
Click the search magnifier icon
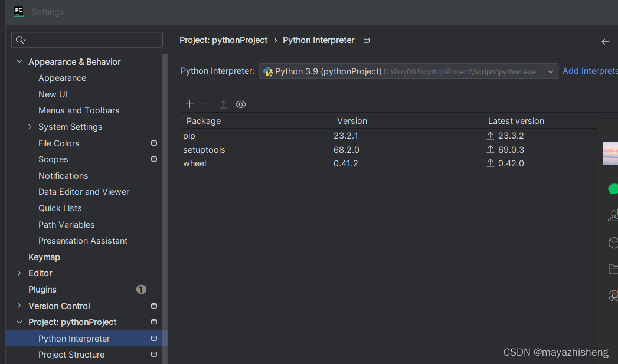[x=21, y=40]
